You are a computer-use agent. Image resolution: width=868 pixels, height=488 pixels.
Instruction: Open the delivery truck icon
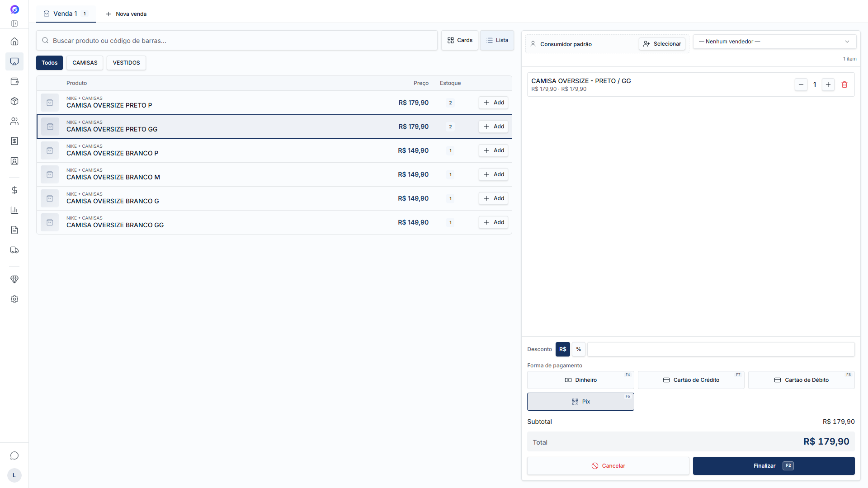pos(14,250)
